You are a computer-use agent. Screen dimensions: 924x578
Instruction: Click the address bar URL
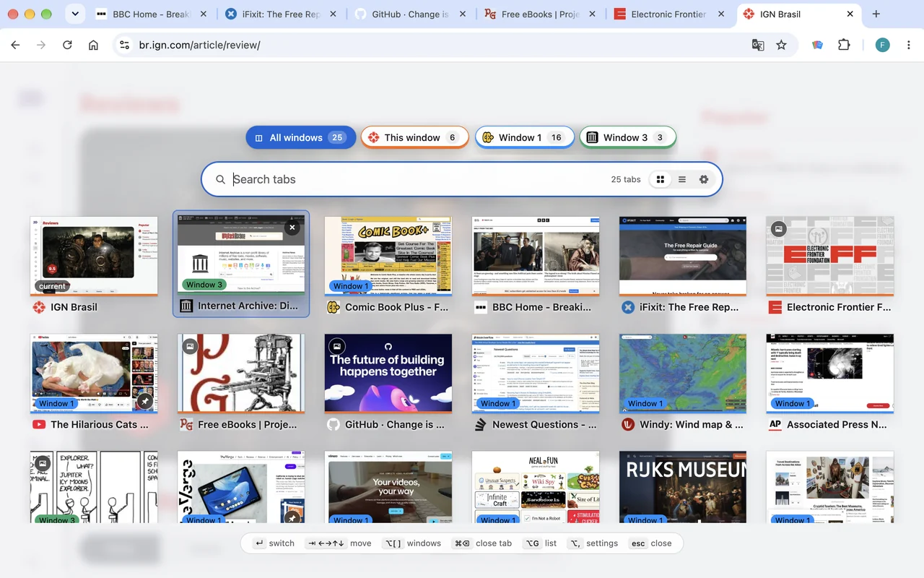point(200,45)
